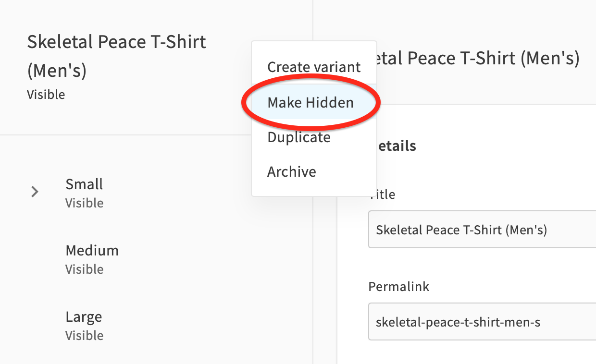Select the Large variant in list
This screenshot has width=596, height=364.
(156, 325)
